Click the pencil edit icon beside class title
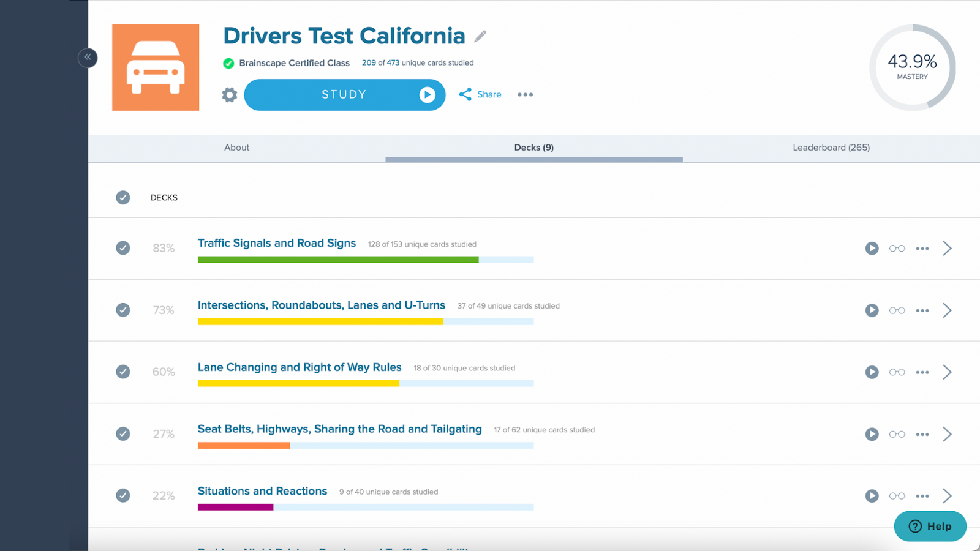The height and width of the screenshot is (551, 980). (x=480, y=37)
